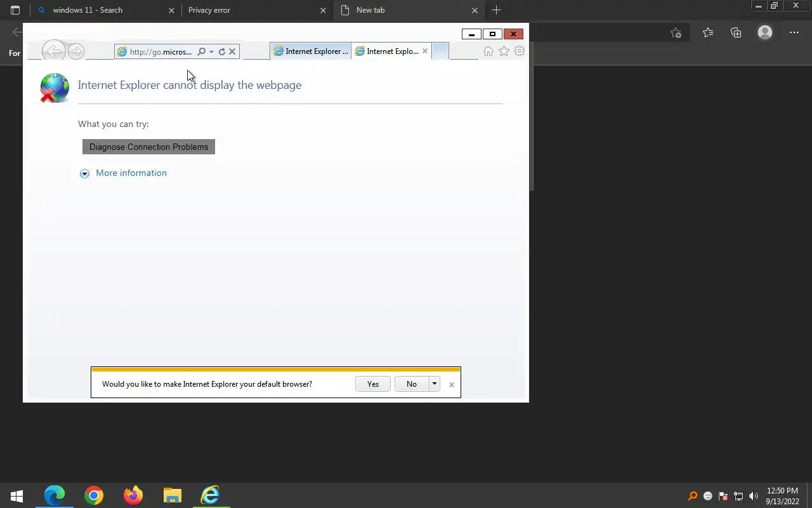Expand the More information section arrow
Image resolution: width=812 pixels, height=508 pixels.
pos(84,173)
